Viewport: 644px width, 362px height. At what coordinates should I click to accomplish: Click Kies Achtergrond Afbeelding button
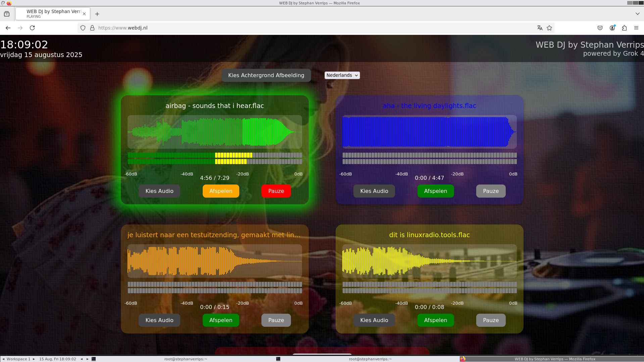click(266, 75)
